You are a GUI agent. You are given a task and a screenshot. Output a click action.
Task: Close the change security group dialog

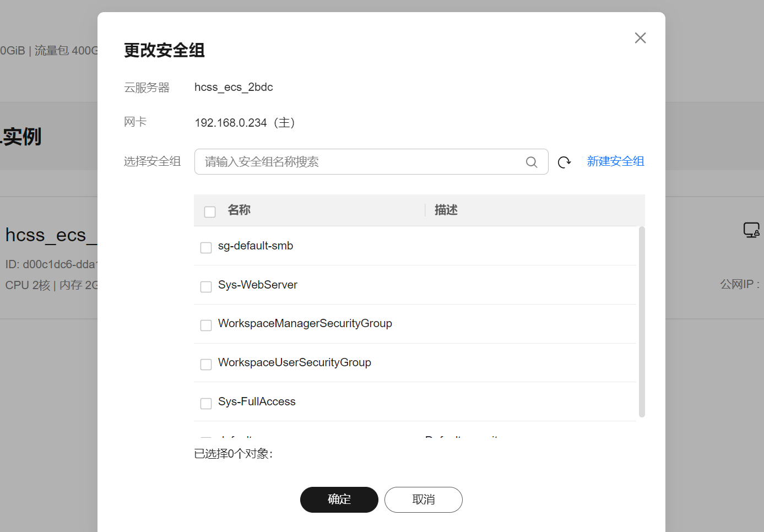point(640,38)
